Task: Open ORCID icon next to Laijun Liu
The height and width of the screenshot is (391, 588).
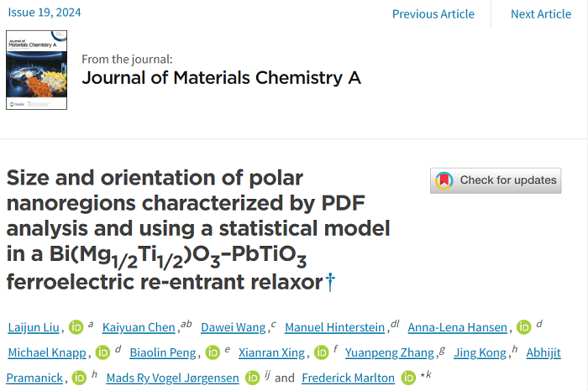Action: [x=76, y=327]
